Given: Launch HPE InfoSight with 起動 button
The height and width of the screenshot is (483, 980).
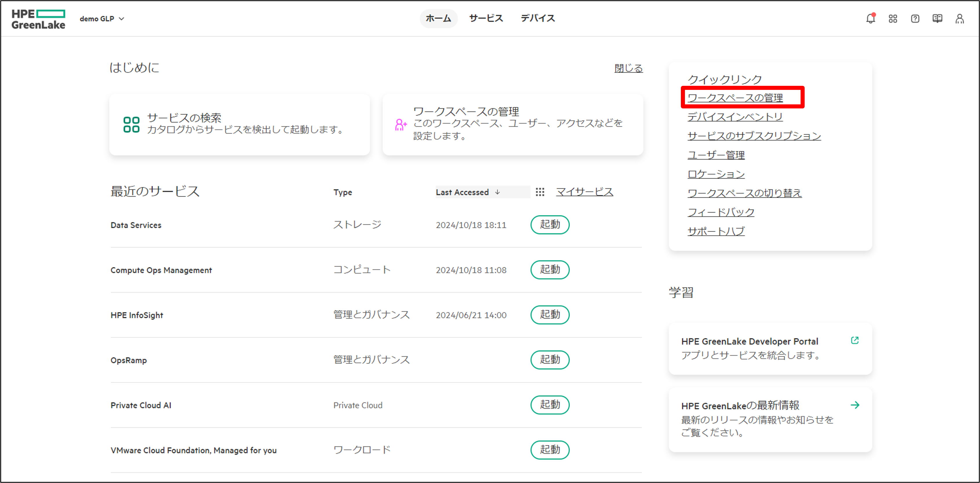Looking at the screenshot, I should coord(550,315).
